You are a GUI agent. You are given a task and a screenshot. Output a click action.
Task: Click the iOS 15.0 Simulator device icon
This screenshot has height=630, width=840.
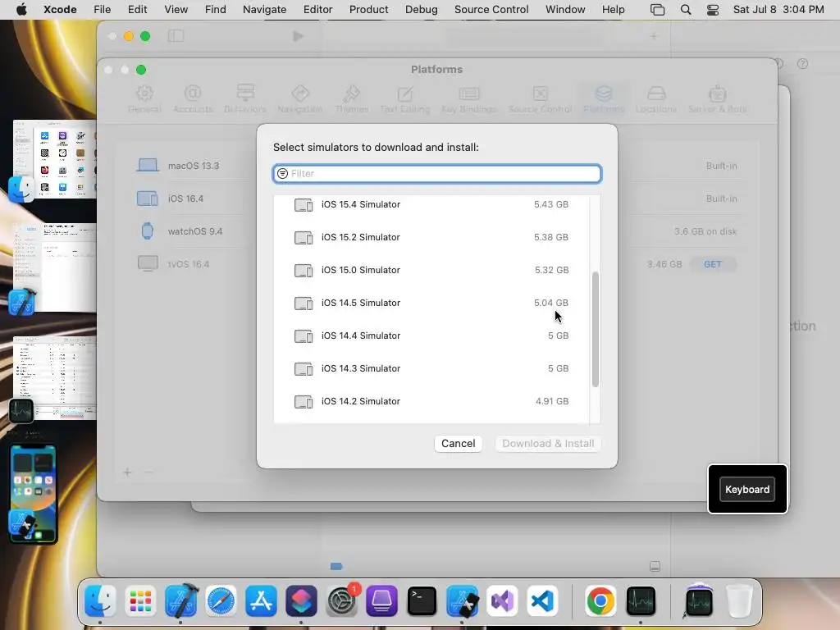(304, 270)
